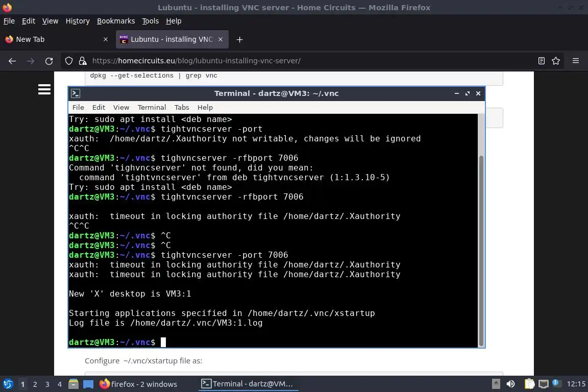588x392 pixels.
Task: Click "Starting applications specified in" terminal line
Action: pos(222,313)
